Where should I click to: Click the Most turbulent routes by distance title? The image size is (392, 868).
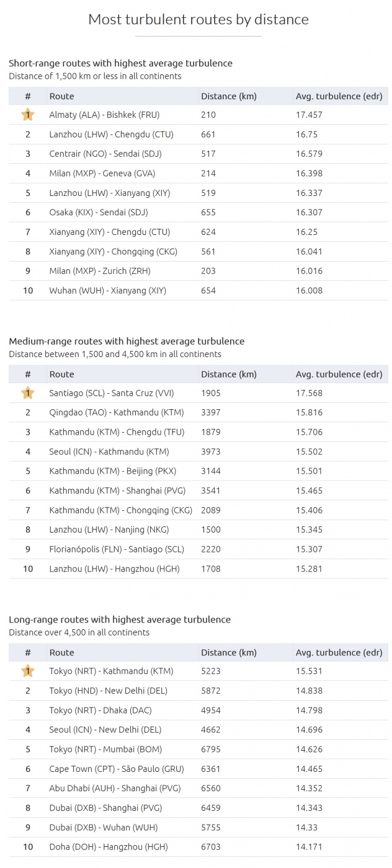click(x=198, y=19)
